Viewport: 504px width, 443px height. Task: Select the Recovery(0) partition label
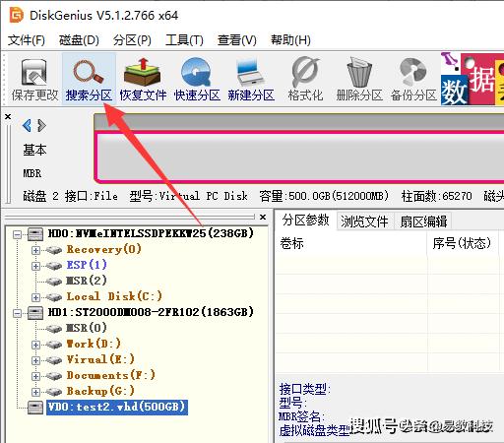[104, 249]
